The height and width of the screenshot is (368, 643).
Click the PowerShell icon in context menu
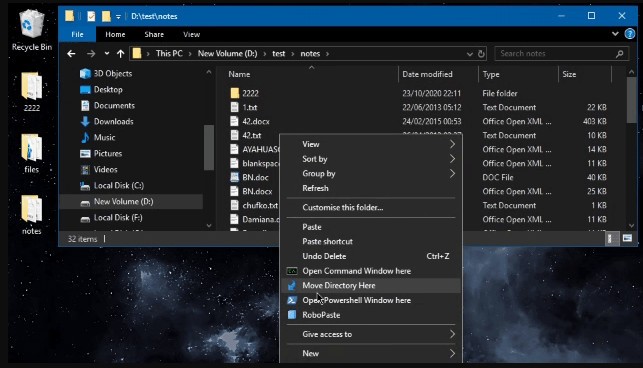pyautogui.click(x=292, y=300)
